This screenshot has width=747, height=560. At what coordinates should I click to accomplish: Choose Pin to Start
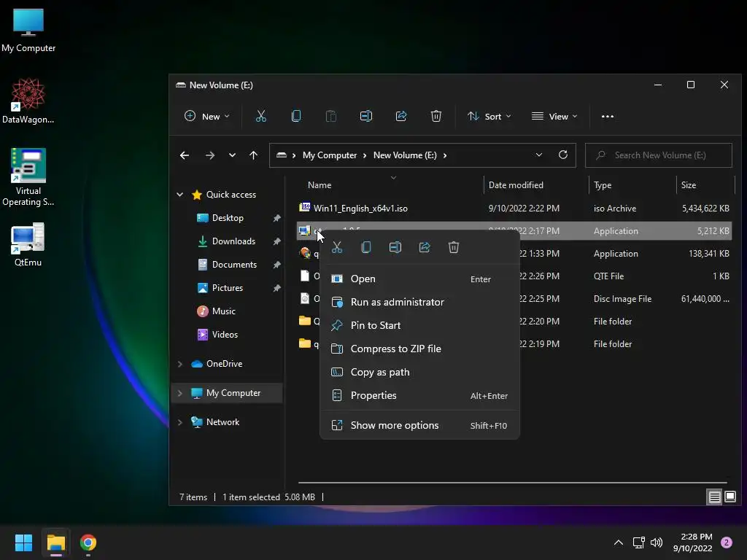[x=419, y=325]
